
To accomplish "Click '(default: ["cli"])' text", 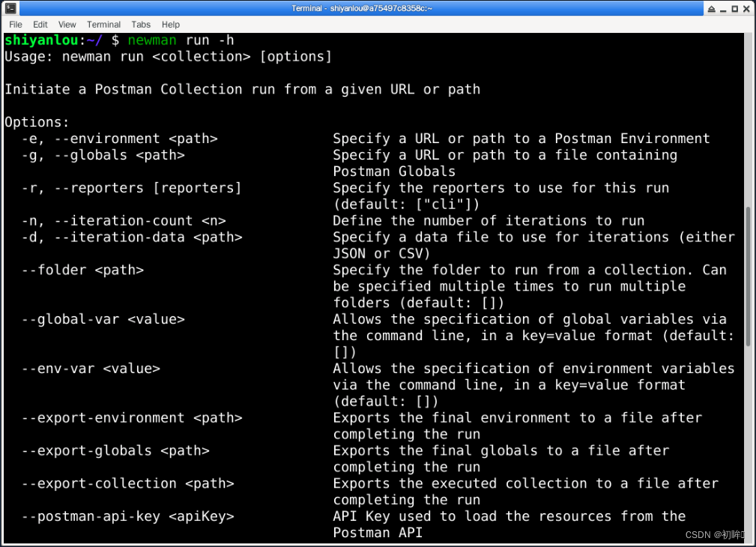I will 406,205.
